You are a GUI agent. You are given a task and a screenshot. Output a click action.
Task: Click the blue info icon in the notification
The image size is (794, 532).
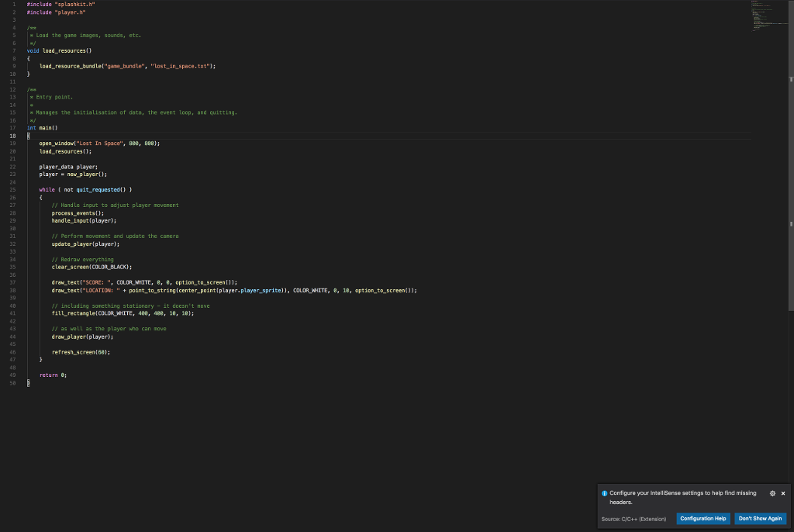[x=604, y=493]
